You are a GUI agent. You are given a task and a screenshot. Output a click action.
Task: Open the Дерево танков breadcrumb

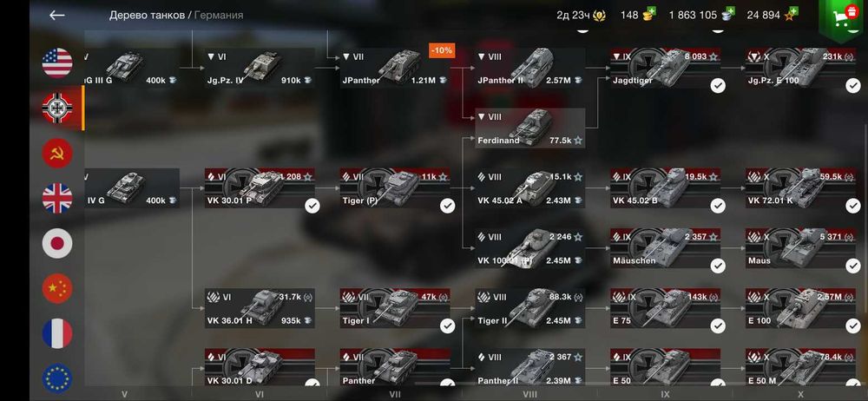pos(147,15)
